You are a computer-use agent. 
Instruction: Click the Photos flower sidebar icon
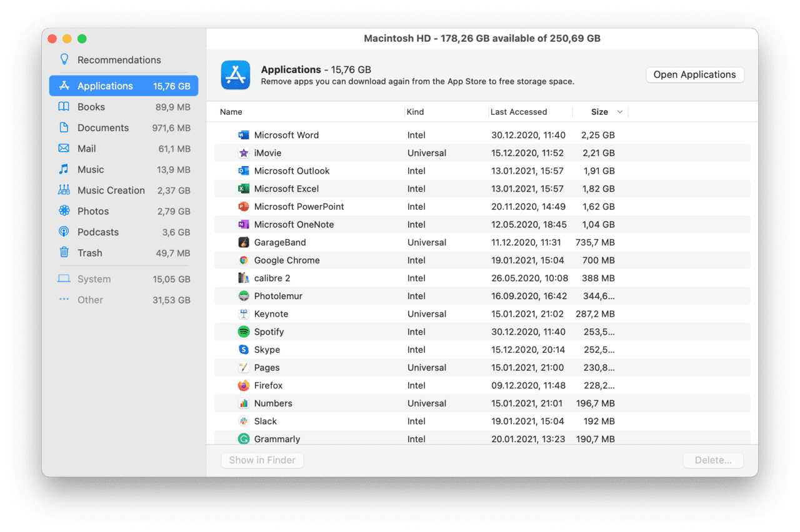click(64, 211)
